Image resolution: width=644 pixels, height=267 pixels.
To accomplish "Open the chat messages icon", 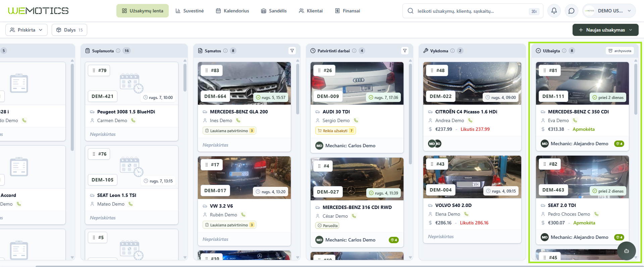I will [572, 11].
